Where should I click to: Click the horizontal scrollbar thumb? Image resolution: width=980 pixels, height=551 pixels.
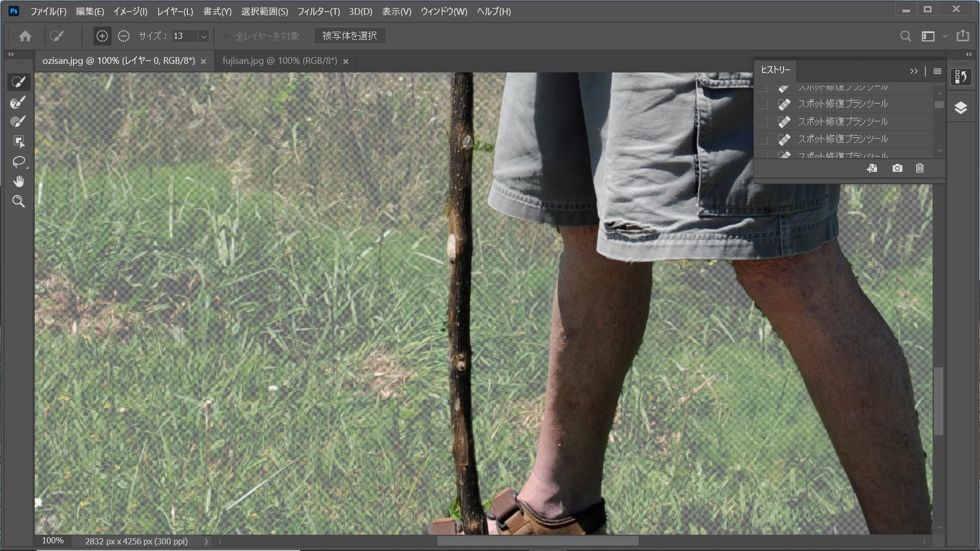pos(537,541)
